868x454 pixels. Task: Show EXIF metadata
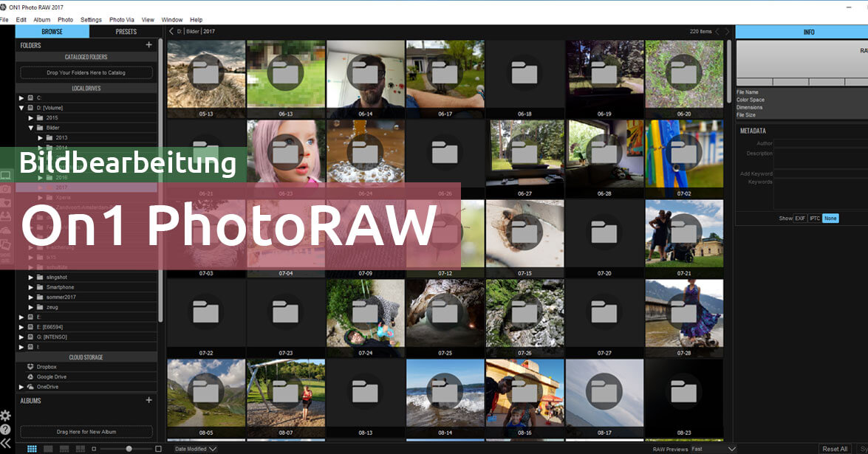tap(800, 219)
